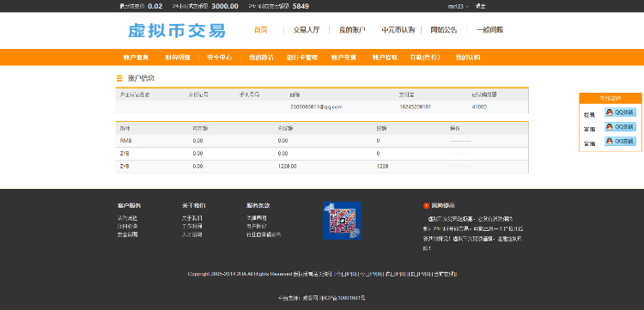The height and width of the screenshot is (310, 644).
Task: Open 存款(暂停) in the orange bar
Action: (x=425, y=58)
